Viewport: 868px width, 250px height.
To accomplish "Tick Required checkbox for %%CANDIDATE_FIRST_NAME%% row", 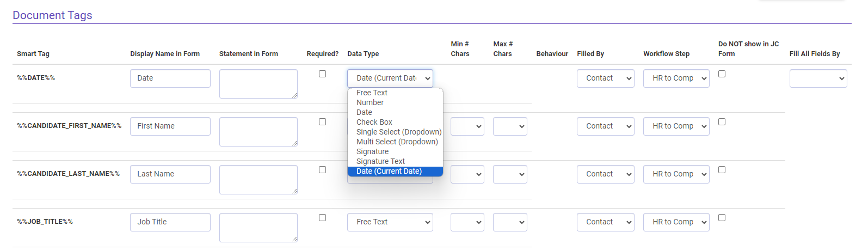I will pyautogui.click(x=322, y=121).
